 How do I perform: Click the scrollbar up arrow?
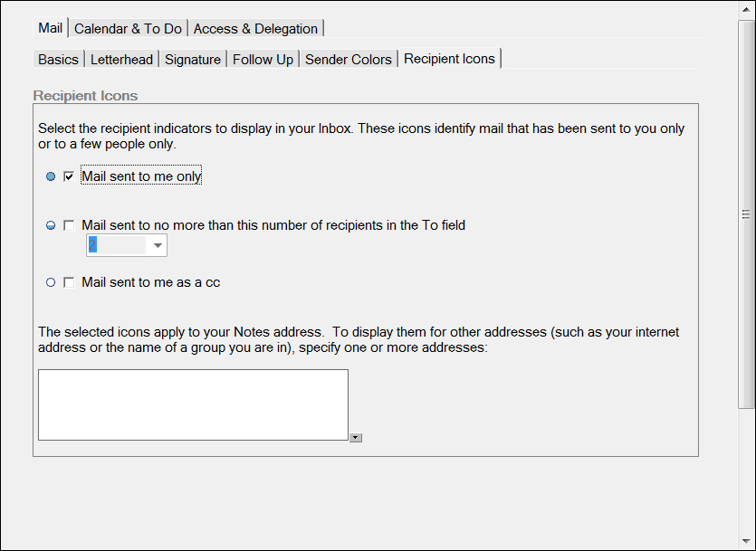tap(746, 9)
